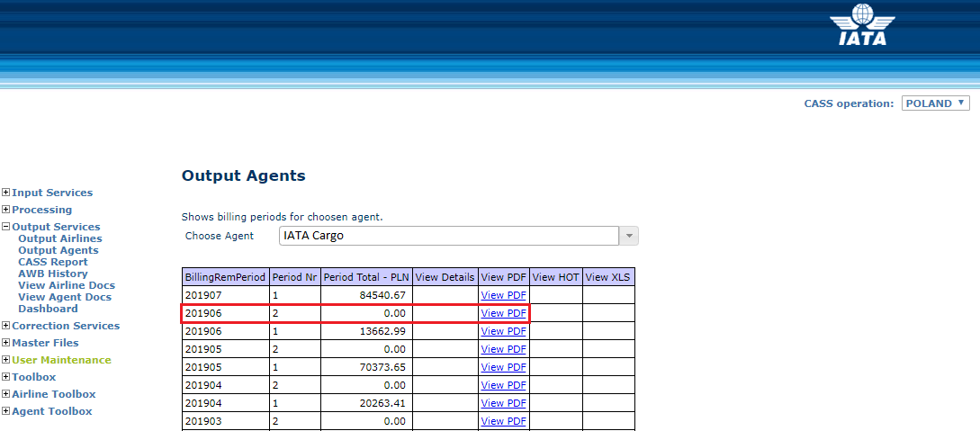Click the IATA logo in header
The height and width of the screenshot is (431, 980).
pyautogui.click(x=862, y=25)
